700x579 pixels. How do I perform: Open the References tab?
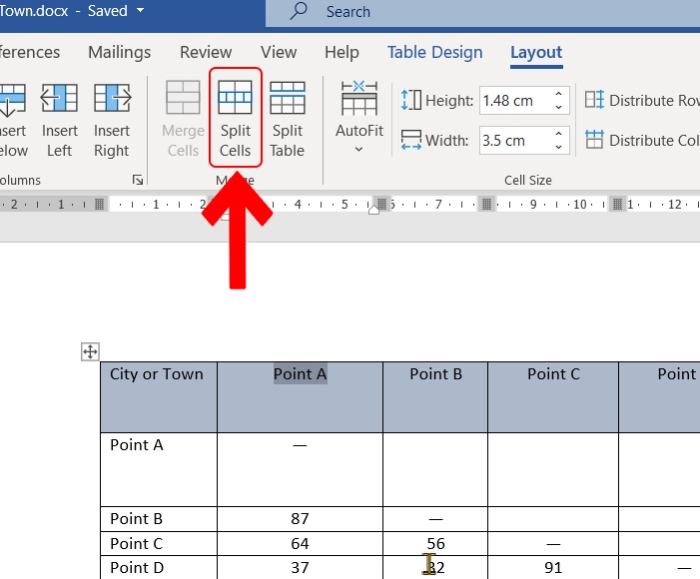click(29, 52)
